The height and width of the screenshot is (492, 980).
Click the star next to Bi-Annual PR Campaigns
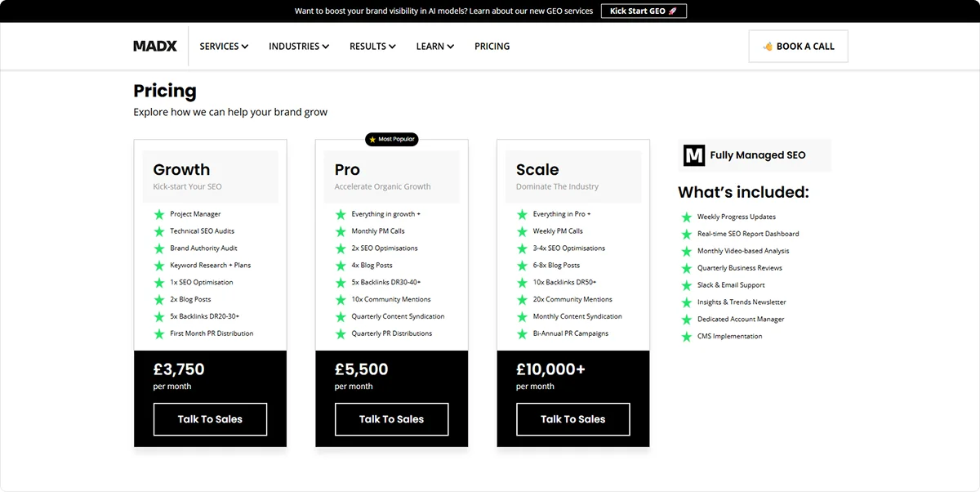coord(522,333)
